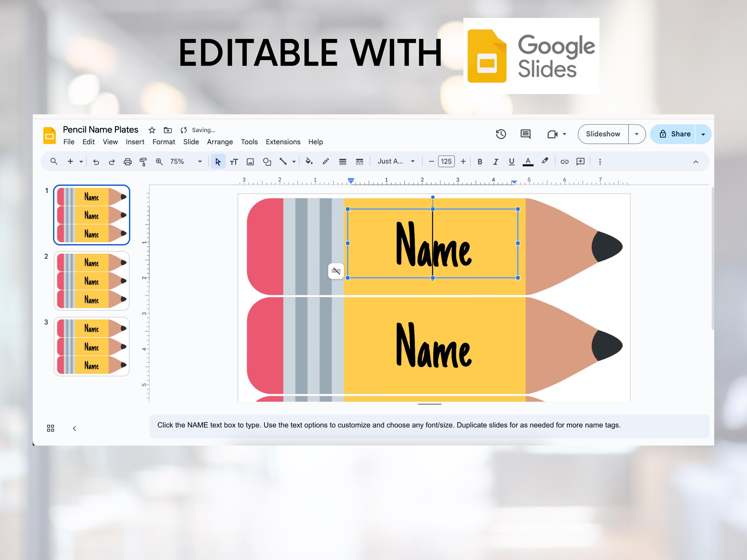Toggle italic formatting

click(x=495, y=161)
